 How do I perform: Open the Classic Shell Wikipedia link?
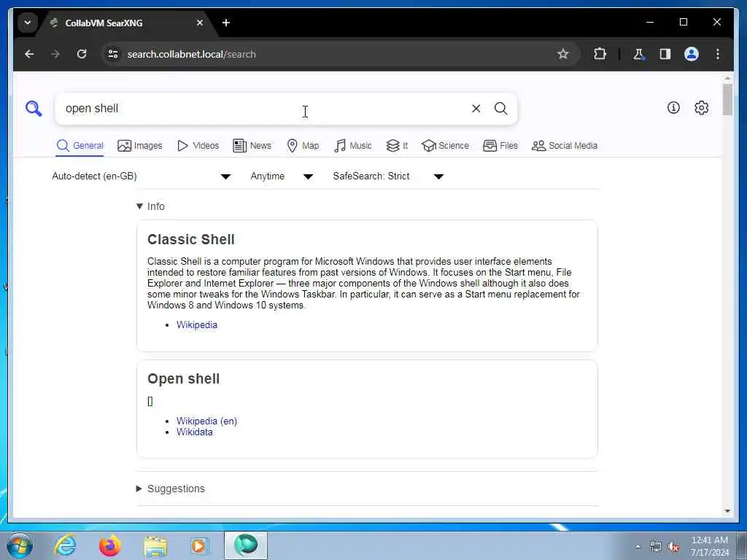tap(197, 324)
